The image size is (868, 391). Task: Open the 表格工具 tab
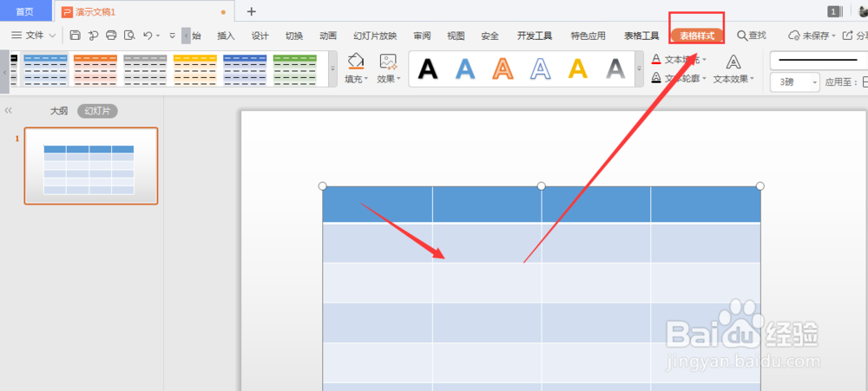[x=641, y=36]
